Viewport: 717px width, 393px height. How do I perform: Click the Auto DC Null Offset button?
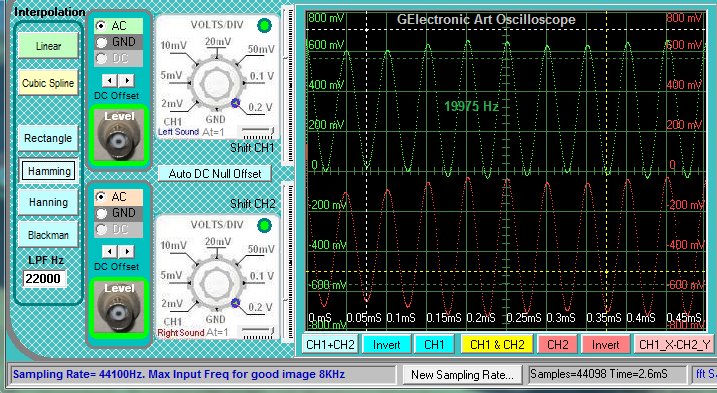[215, 174]
